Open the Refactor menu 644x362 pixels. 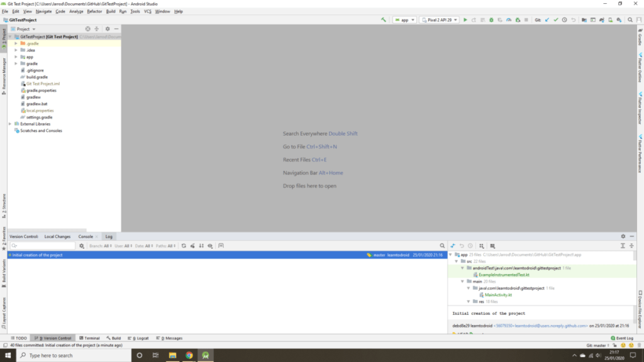(x=94, y=11)
